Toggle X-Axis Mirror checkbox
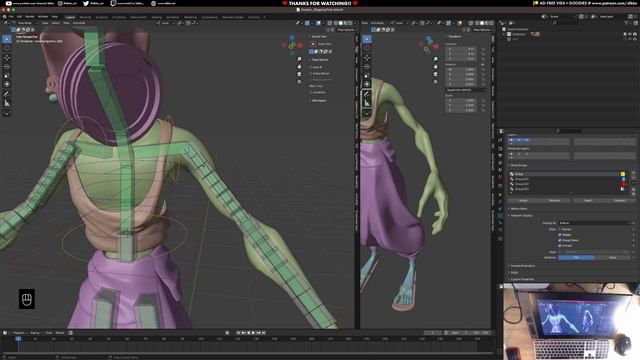 (x=311, y=73)
